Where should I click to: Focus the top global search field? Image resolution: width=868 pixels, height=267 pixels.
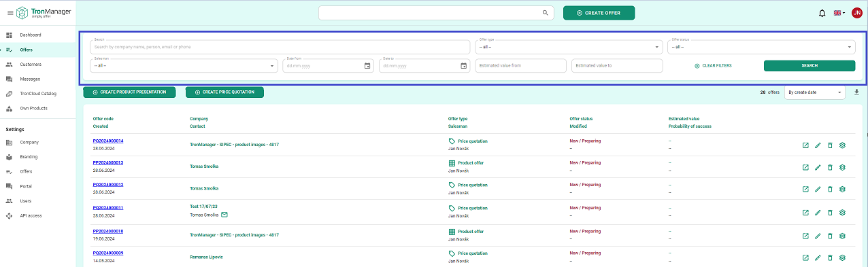[436, 13]
